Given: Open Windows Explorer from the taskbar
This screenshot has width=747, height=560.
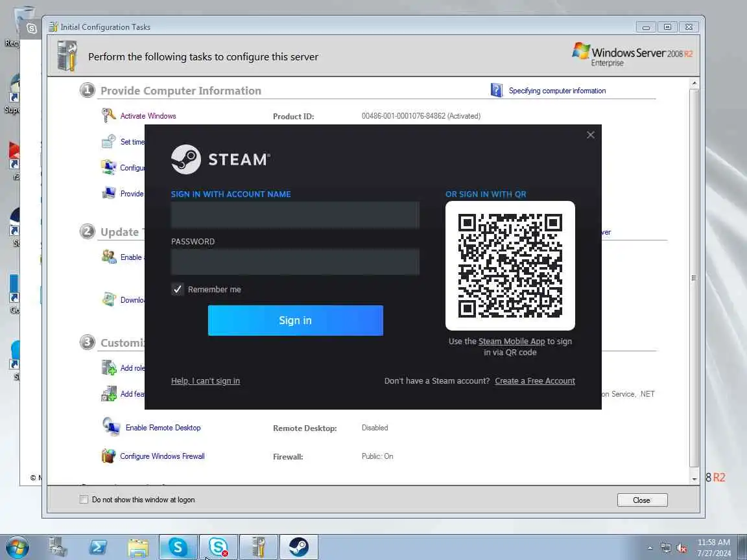Looking at the screenshot, I should 138,548.
